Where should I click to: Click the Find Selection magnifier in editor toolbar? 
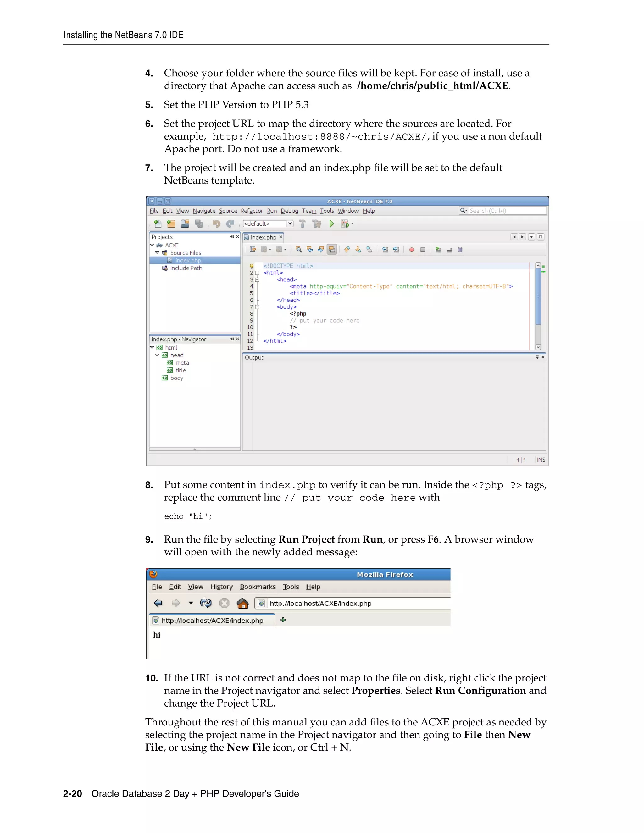tap(298, 250)
